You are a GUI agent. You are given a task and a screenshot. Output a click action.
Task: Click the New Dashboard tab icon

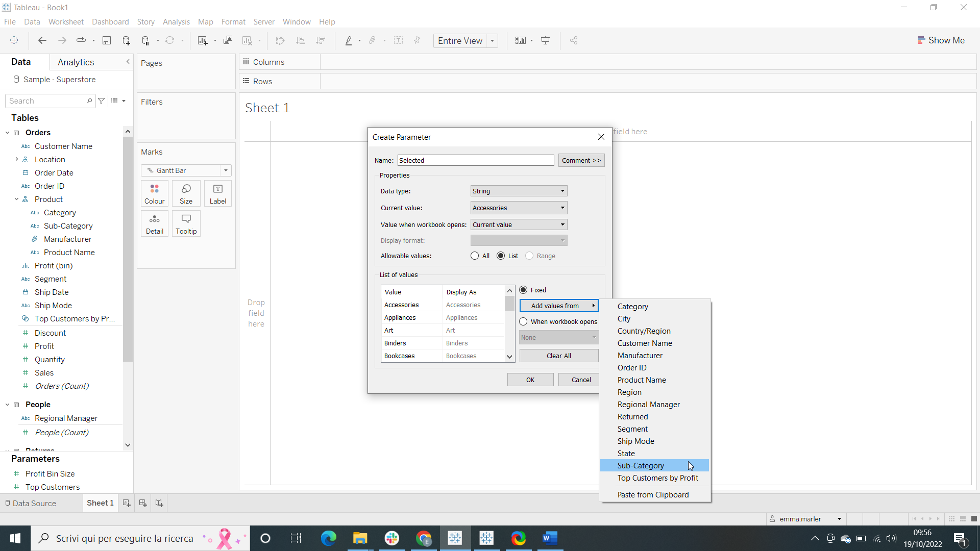point(143,503)
